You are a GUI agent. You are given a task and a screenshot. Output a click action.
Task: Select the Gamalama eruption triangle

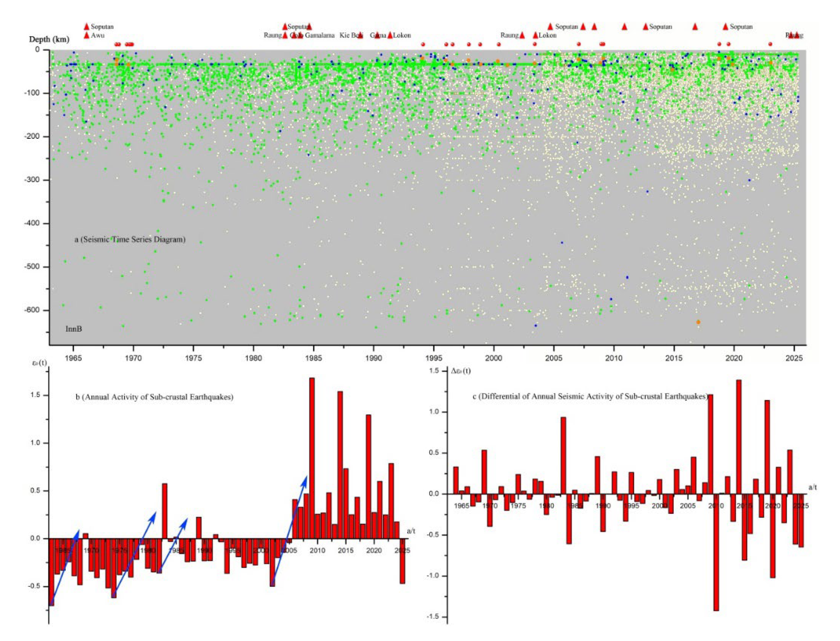tap(300, 35)
